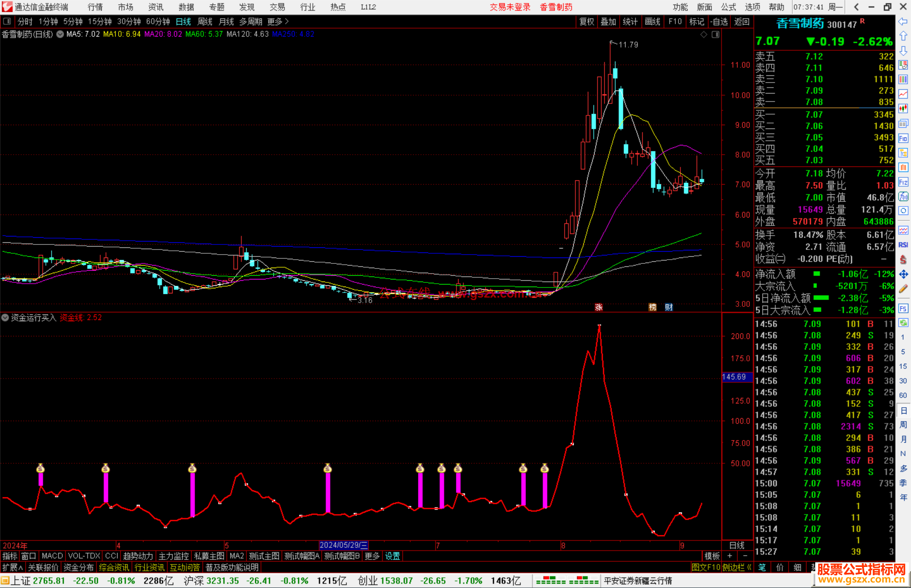Click the candlestick chart sidebar icon
The image size is (911, 588).
[x=903, y=109]
